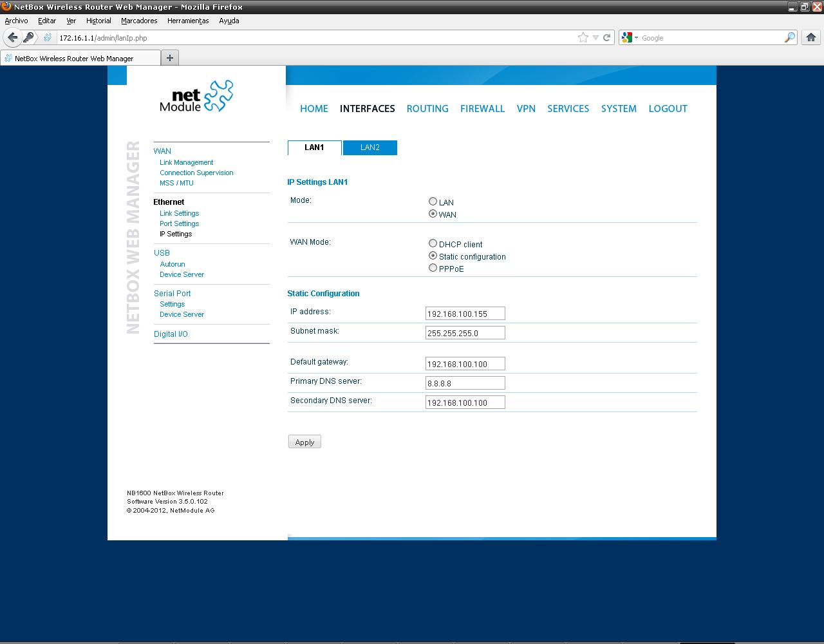Choose PPPoE WAN mode
The height and width of the screenshot is (644, 824).
433,268
